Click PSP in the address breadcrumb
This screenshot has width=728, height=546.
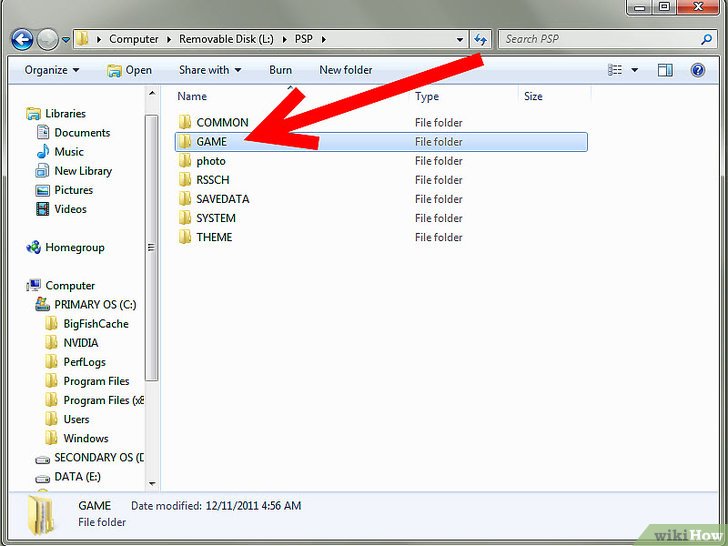(x=304, y=39)
